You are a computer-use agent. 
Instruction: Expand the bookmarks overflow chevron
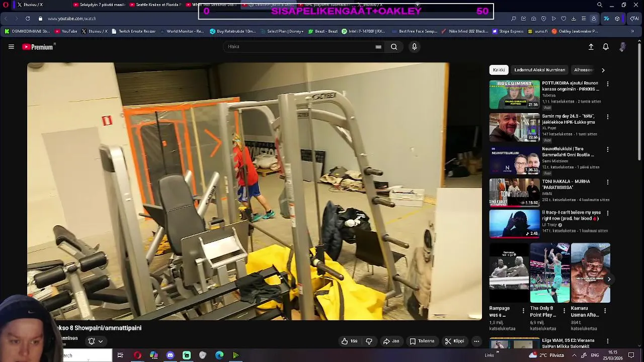pos(632,31)
